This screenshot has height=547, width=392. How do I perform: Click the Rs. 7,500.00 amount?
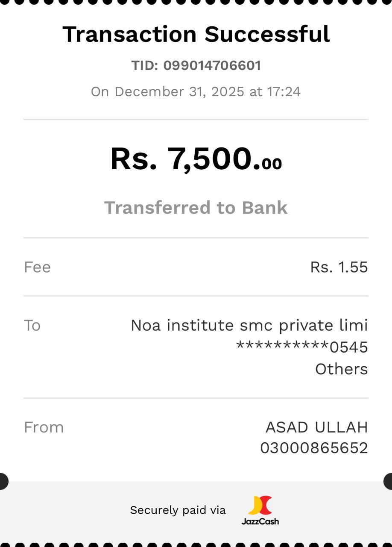196,159
